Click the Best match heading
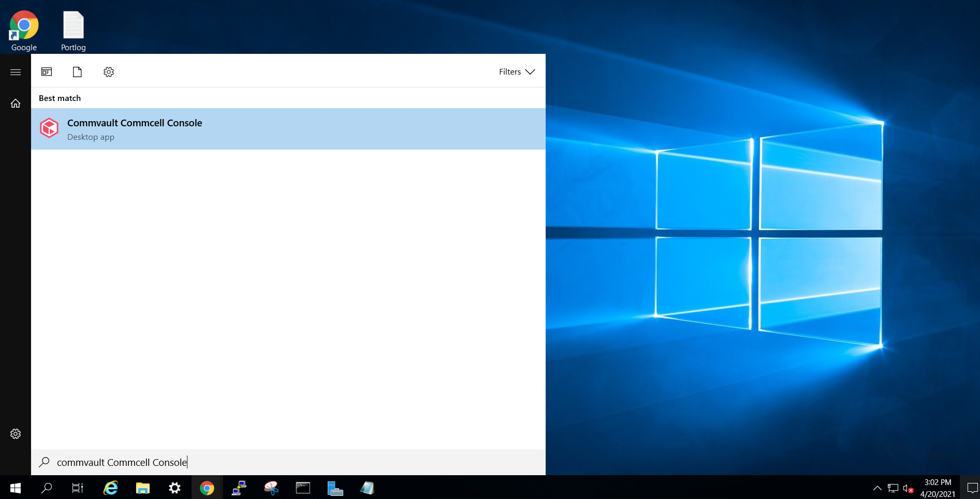Screen dimensions: 980x499 click(x=60, y=98)
